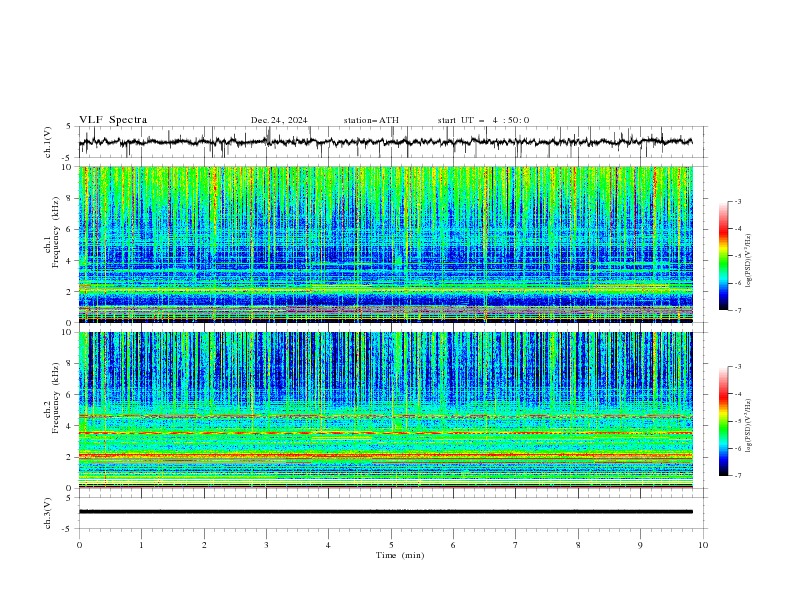Click the ch.2 color scale label "-3"
Image resolution: width=792 pixels, height=612 pixels.
(x=738, y=367)
